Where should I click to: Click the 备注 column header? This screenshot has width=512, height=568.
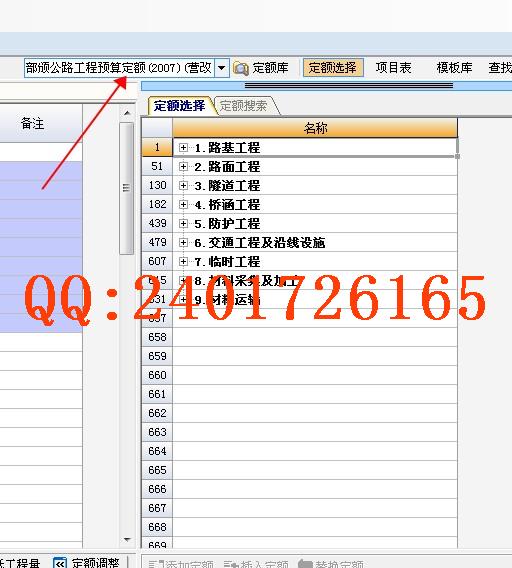click(33, 124)
